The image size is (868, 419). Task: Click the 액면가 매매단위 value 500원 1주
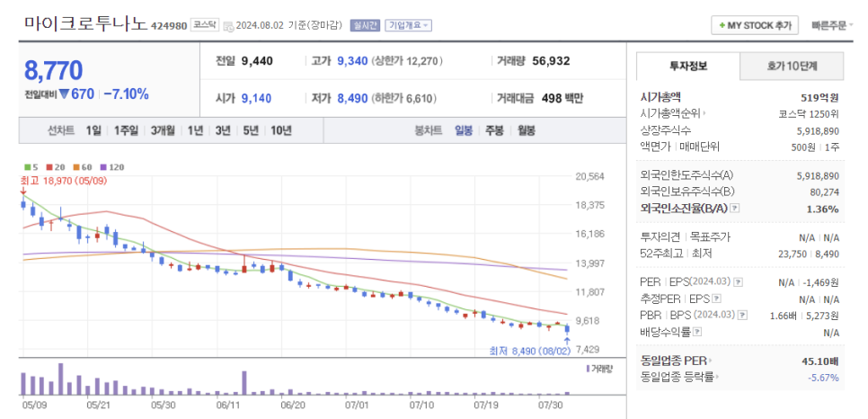click(x=815, y=147)
